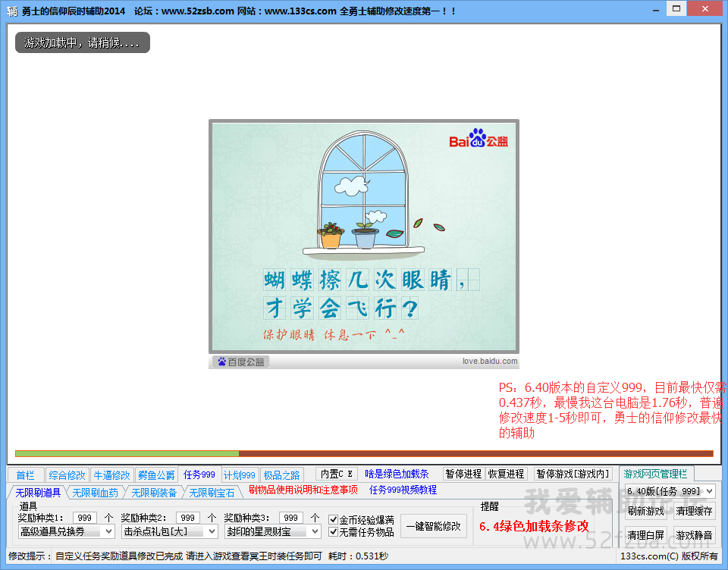Click the 奖励种类1 quantity field
The width and height of the screenshot is (728, 570).
coord(84,518)
